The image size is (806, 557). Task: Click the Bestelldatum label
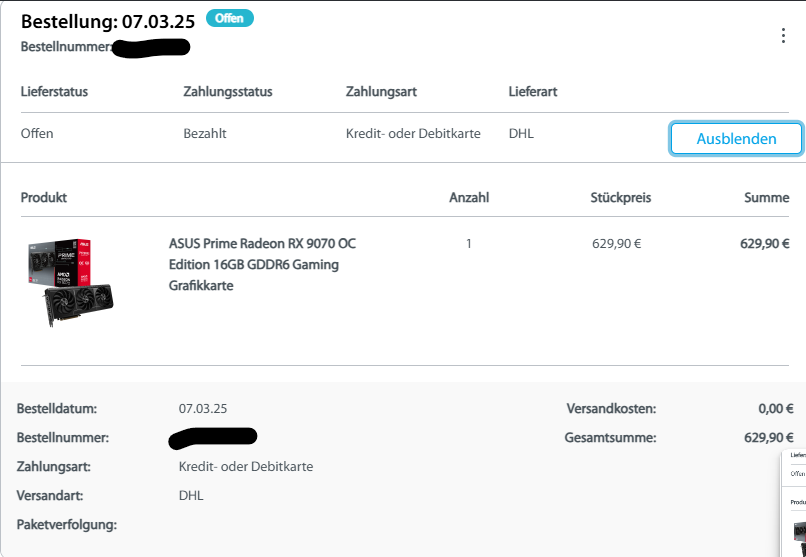pos(57,409)
